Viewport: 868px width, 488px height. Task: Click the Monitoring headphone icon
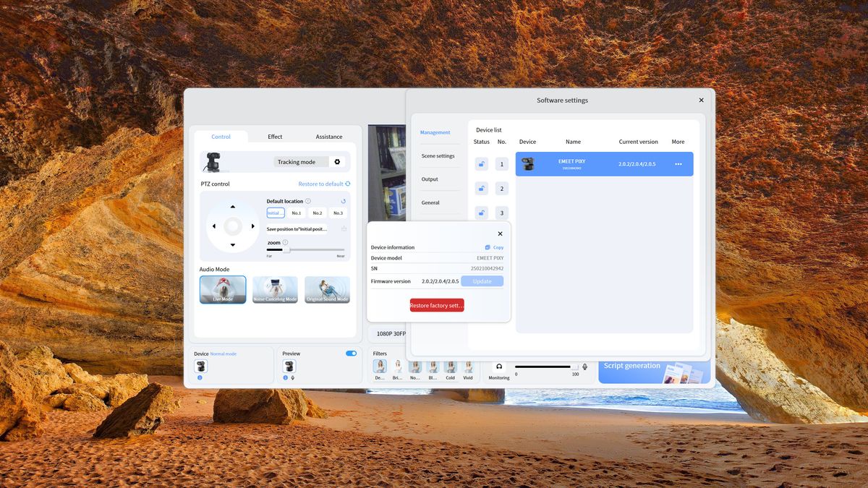[499, 367]
